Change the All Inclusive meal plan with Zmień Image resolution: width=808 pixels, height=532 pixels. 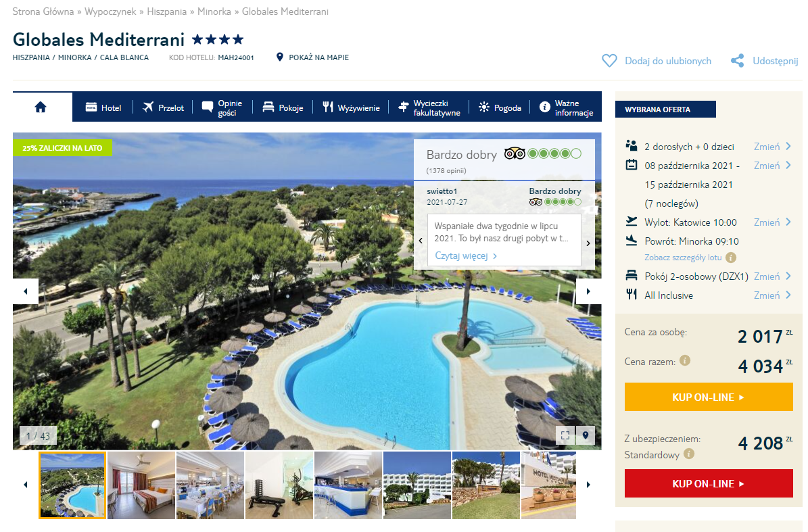(772, 295)
